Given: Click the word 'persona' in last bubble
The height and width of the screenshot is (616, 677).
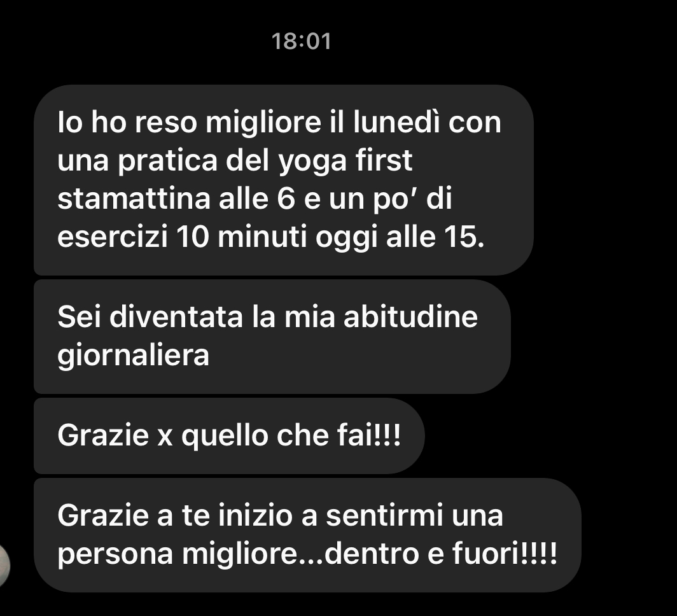Looking at the screenshot, I should pos(115,555).
